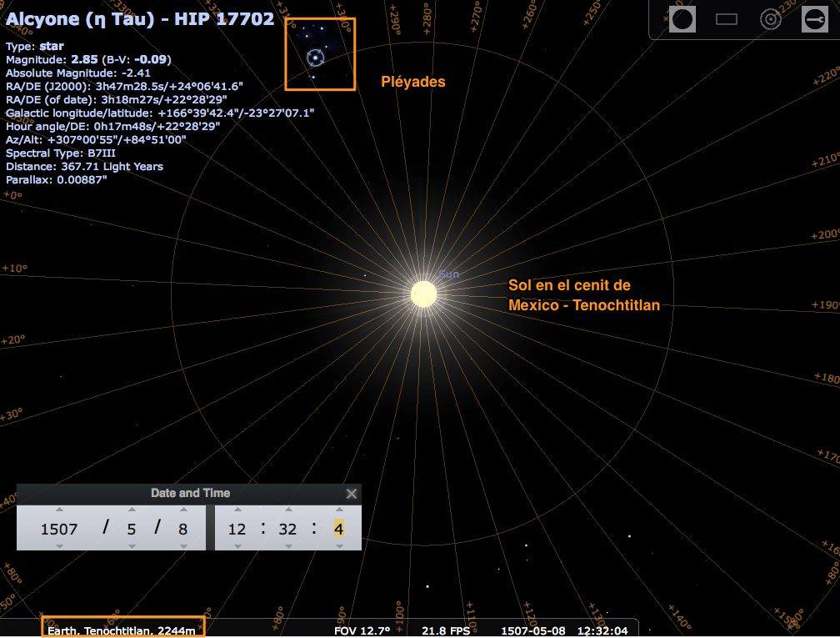840x638 pixels.
Task: Open the oculars configuration wrench icon
Action: (815, 20)
